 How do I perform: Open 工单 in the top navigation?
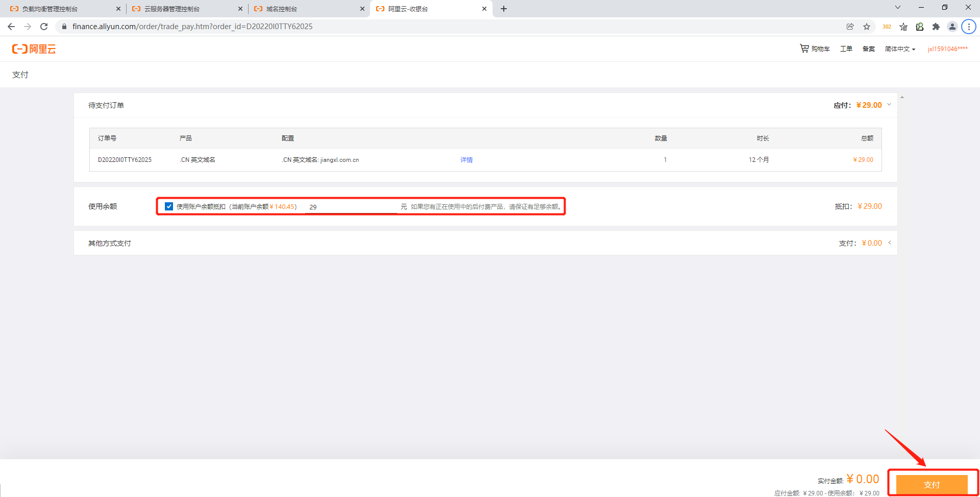[846, 49]
